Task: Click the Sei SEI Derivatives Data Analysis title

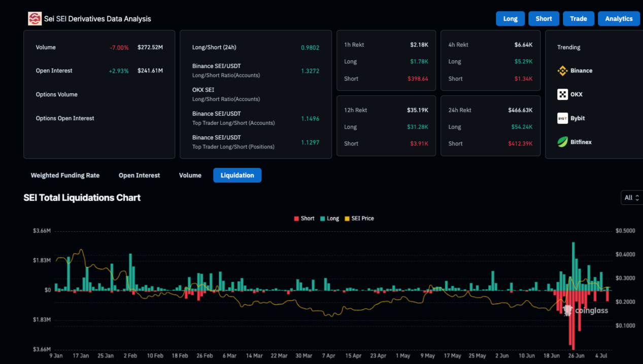Action: (97, 19)
